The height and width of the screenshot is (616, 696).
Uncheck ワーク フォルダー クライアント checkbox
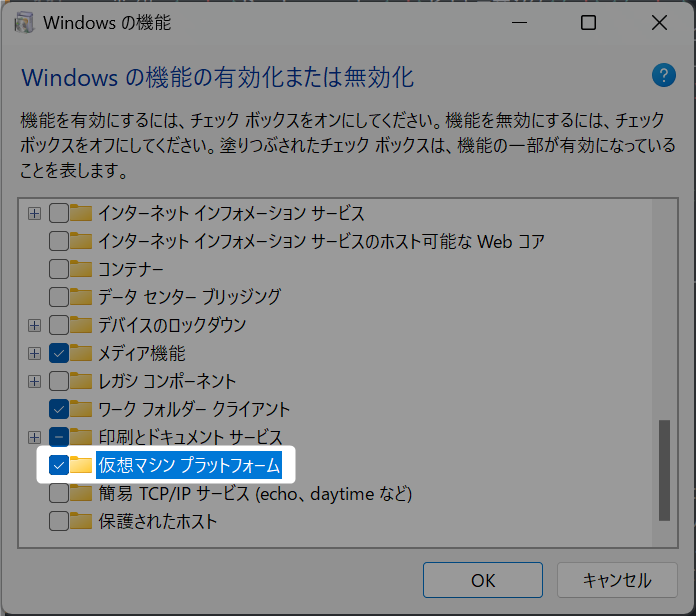click(x=59, y=409)
